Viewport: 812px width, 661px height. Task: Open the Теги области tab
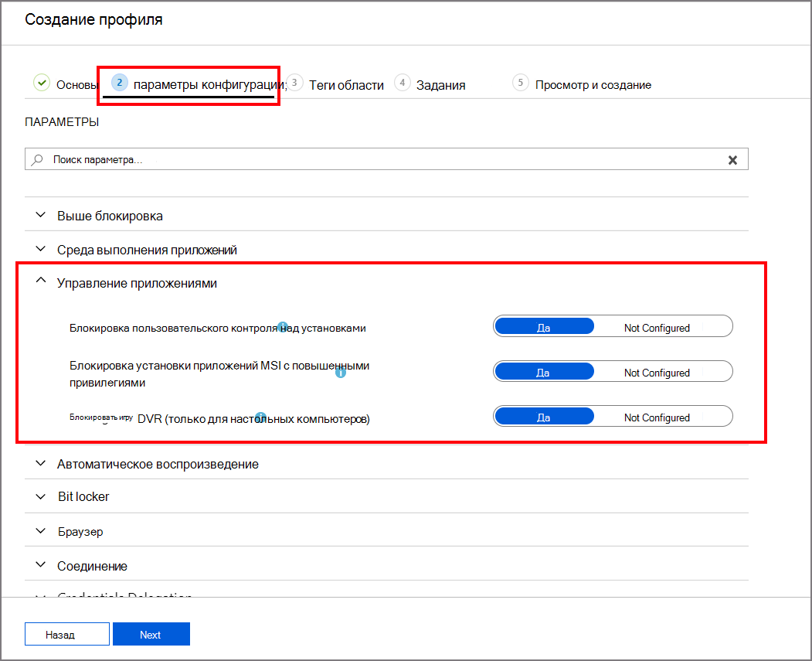pos(346,85)
